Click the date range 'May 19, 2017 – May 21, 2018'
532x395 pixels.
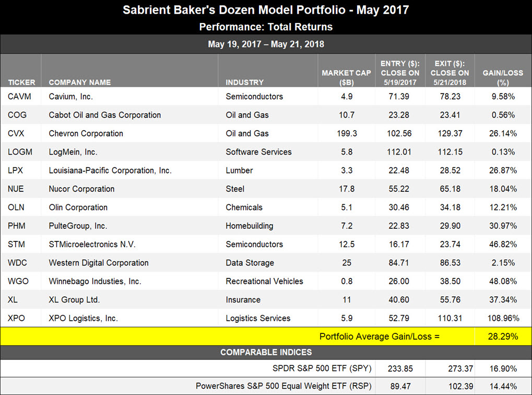[266, 44]
